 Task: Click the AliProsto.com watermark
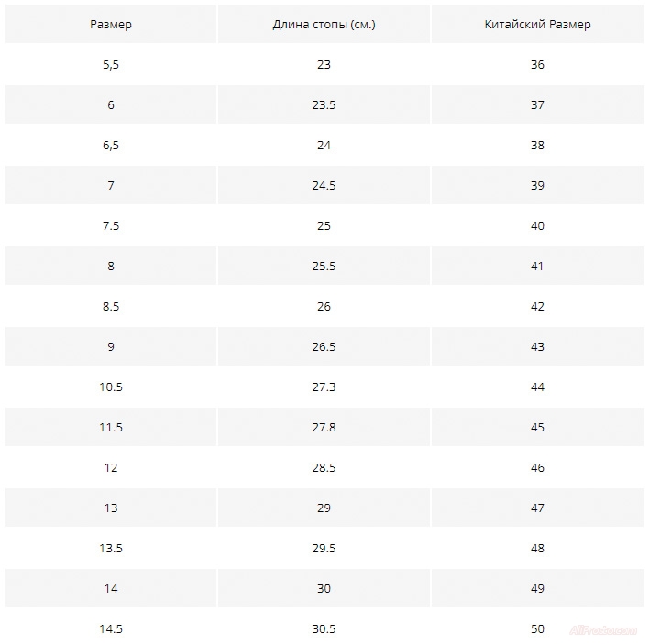pyautogui.click(x=602, y=630)
